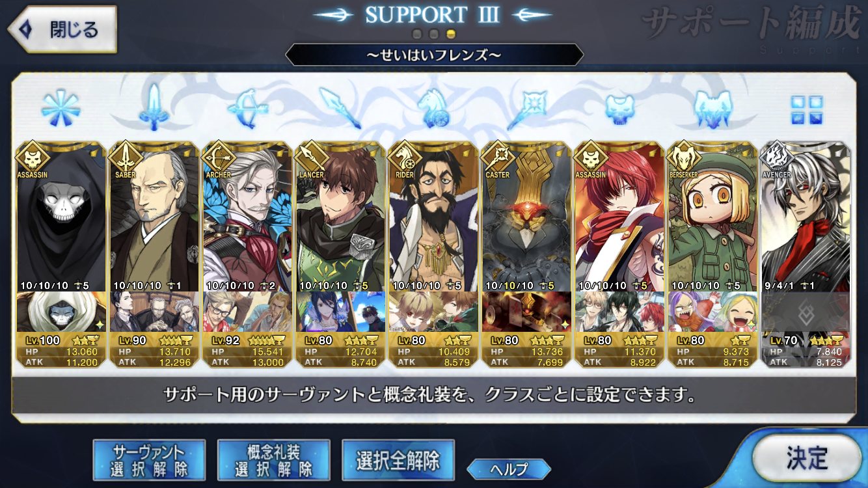Select the Extra class grid icon

[807, 109]
